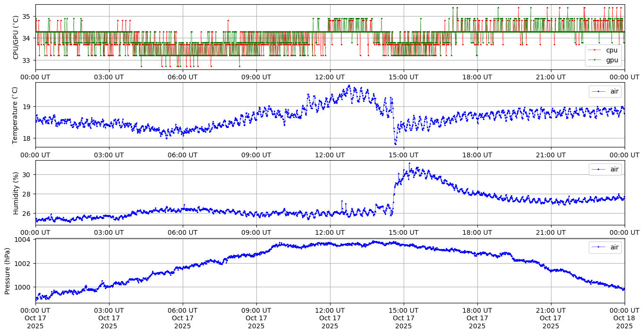Click the air legend marker in Temperature plot

pos(598,91)
